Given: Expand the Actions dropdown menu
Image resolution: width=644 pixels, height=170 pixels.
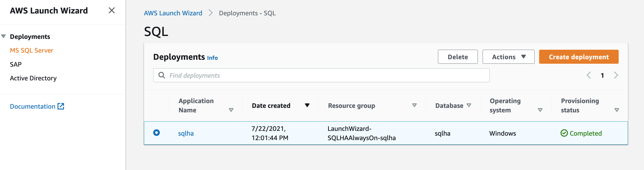Looking at the screenshot, I should (508, 57).
